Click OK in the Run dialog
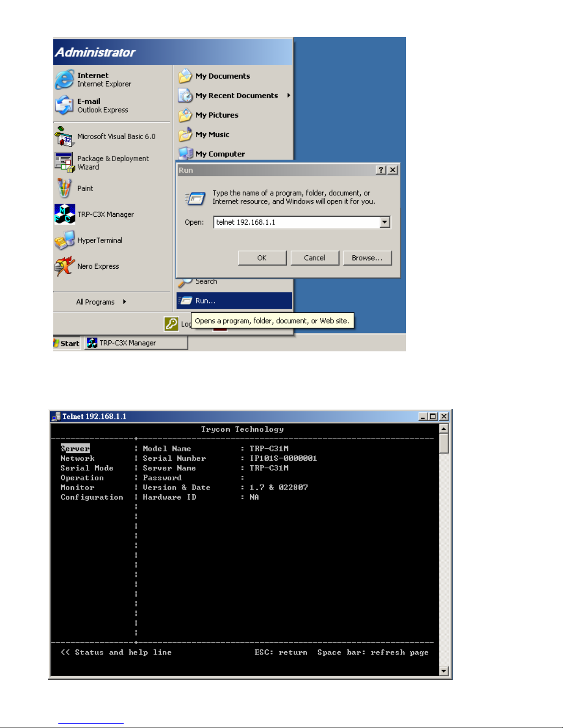Viewport: 563px width, 728px height. coord(262,258)
